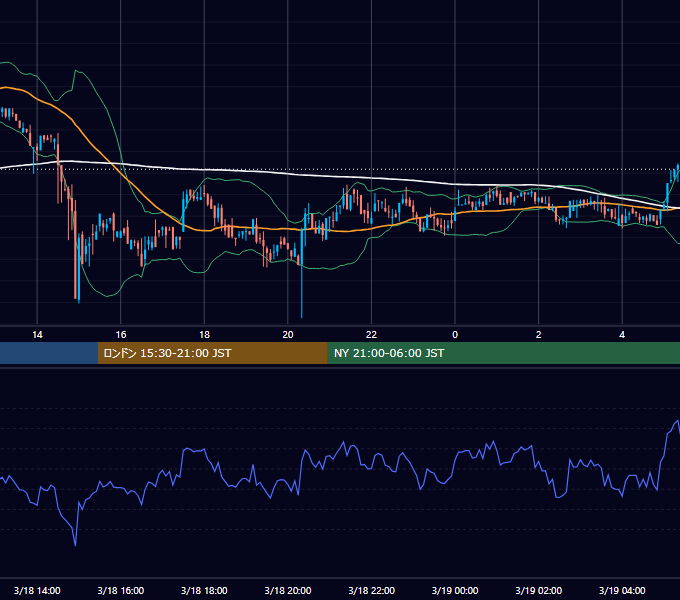Select the 3/18 20:00 time axis label
This screenshot has width=680, height=600.
(x=288, y=590)
